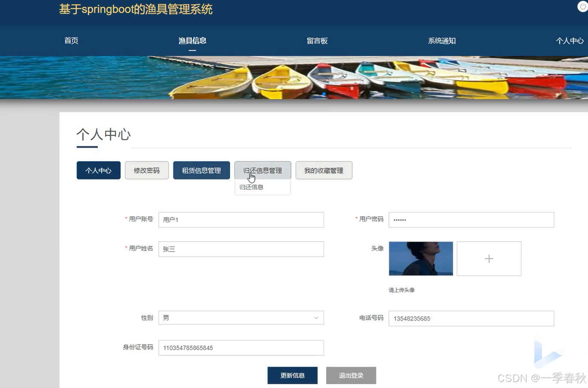Click the blue carousel indicator dot
The image size is (588, 388).
click(x=324, y=94)
